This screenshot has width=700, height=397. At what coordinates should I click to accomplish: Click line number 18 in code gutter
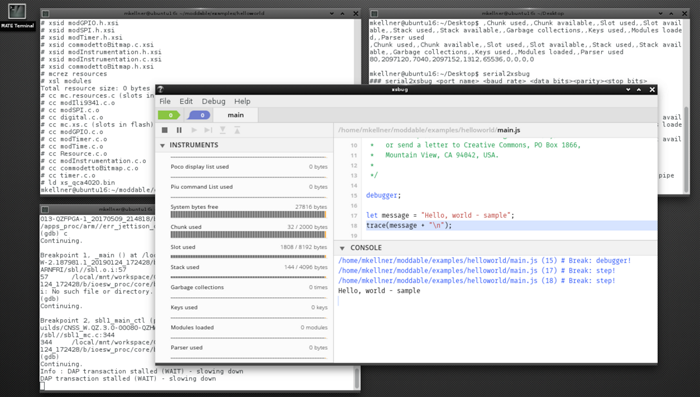[x=354, y=226]
